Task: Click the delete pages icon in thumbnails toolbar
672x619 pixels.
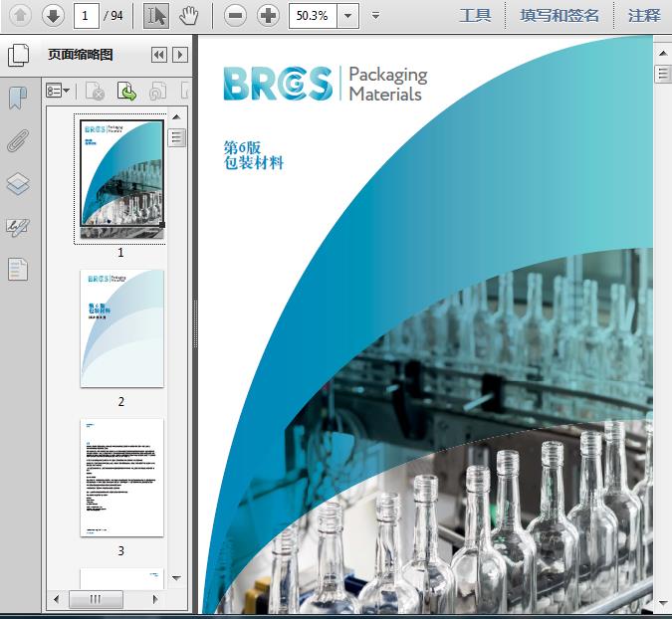Action: [x=96, y=91]
